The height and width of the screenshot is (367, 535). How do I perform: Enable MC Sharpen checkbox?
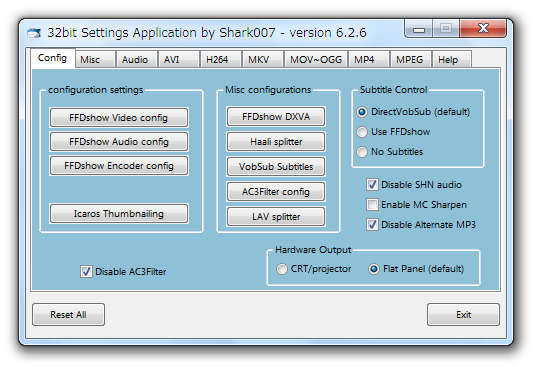pos(416,205)
